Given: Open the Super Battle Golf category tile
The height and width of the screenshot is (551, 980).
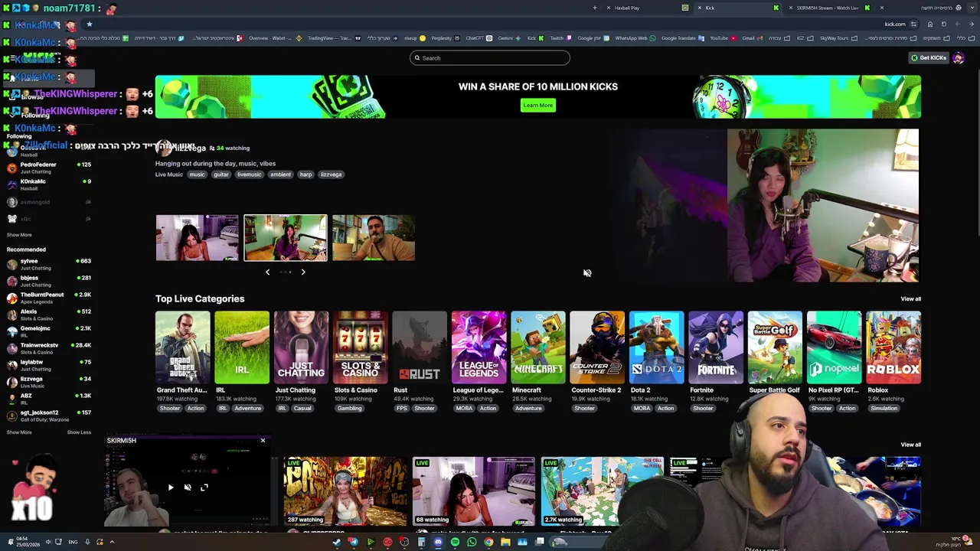Looking at the screenshot, I should tap(775, 347).
